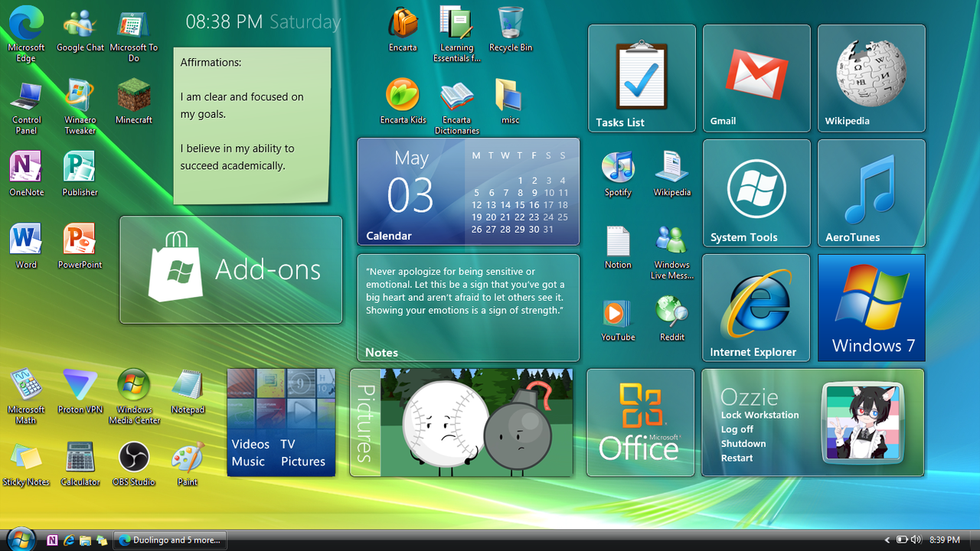Open Windows Media Center icon
Viewport: 980px width, 551px height.
tap(133, 396)
